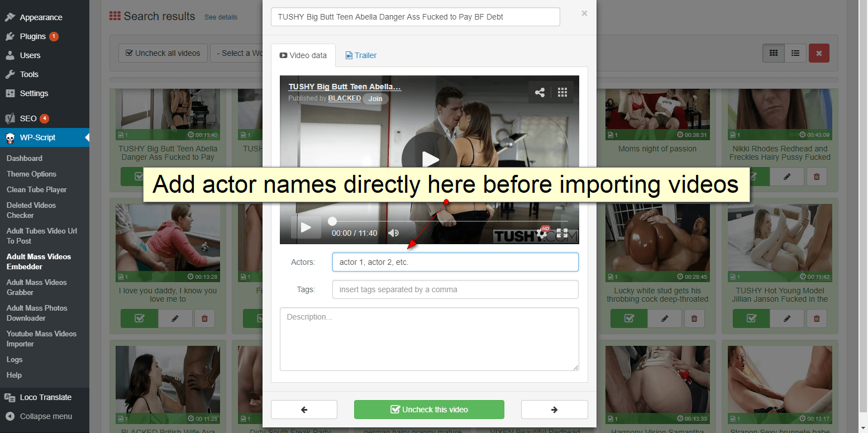Click the share icon in video player
Image resolution: width=868 pixels, height=433 pixels.
click(x=540, y=93)
